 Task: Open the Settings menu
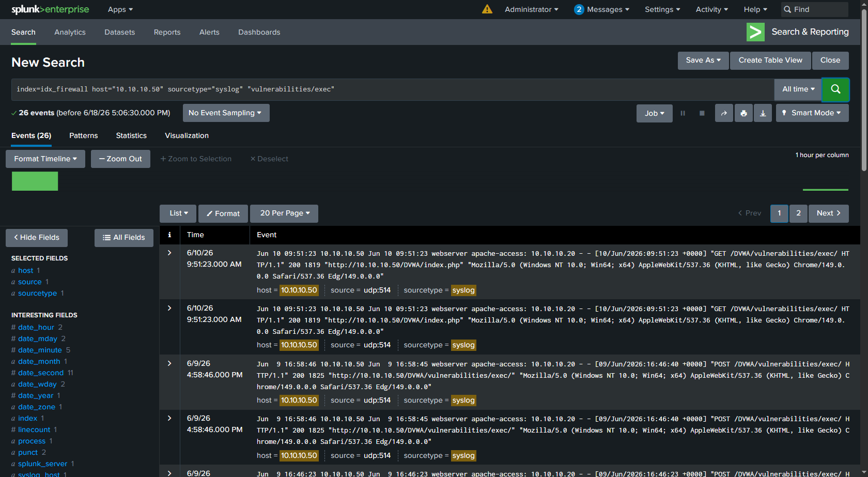662,9
